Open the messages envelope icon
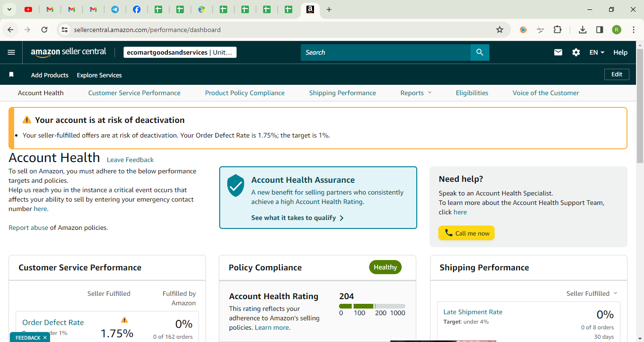This screenshot has height=342, width=644. click(x=558, y=52)
